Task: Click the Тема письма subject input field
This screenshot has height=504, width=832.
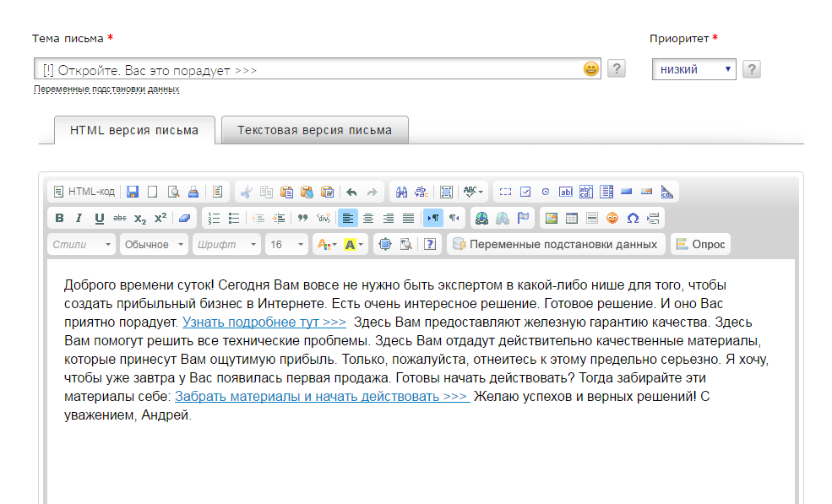Action: tap(318, 69)
